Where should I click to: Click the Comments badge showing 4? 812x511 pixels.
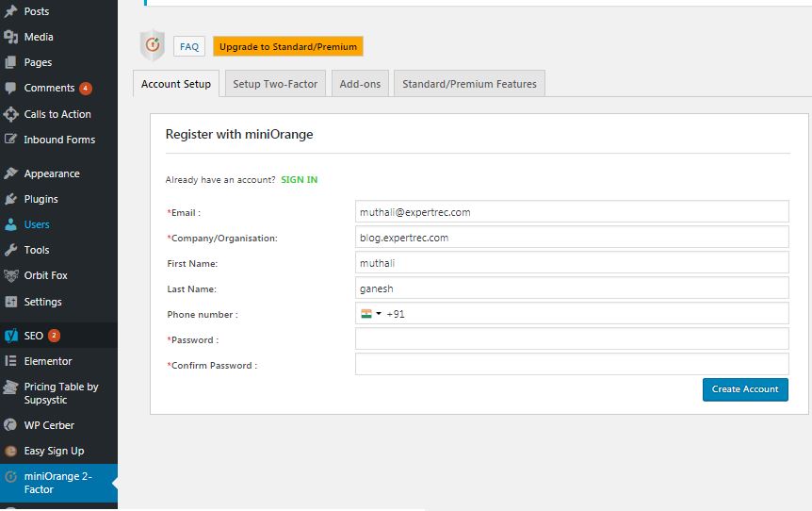[x=86, y=88]
